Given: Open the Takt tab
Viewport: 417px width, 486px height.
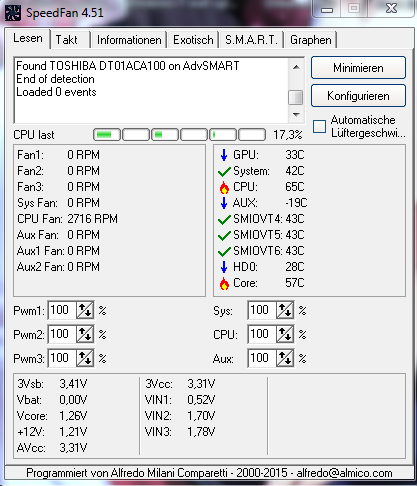Looking at the screenshot, I should pos(70,40).
